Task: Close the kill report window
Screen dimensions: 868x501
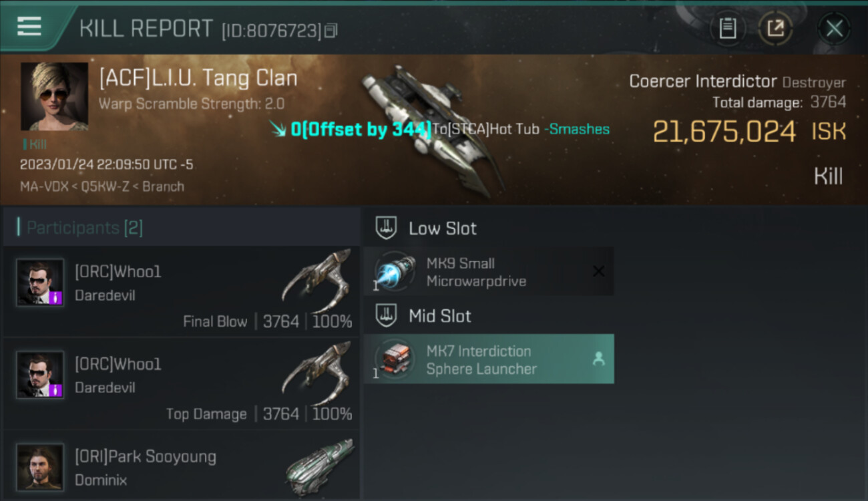Action: (834, 29)
